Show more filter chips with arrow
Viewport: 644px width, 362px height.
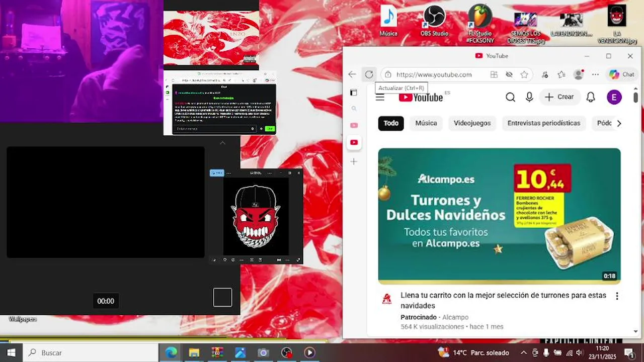tap(619, 123)
